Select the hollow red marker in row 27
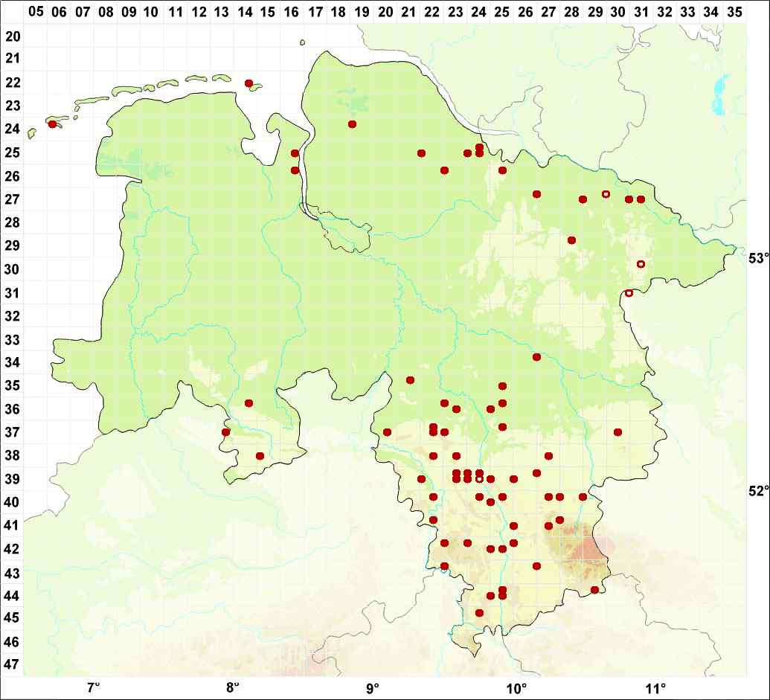Screen dimensions: 770x700 pyautogui.click(x=606, y=194)
